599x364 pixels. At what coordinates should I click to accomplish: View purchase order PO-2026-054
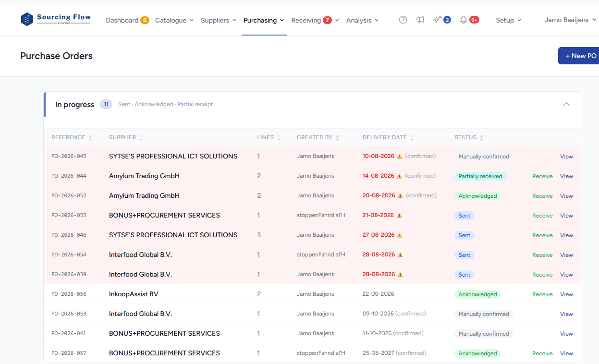pos(566,255)
